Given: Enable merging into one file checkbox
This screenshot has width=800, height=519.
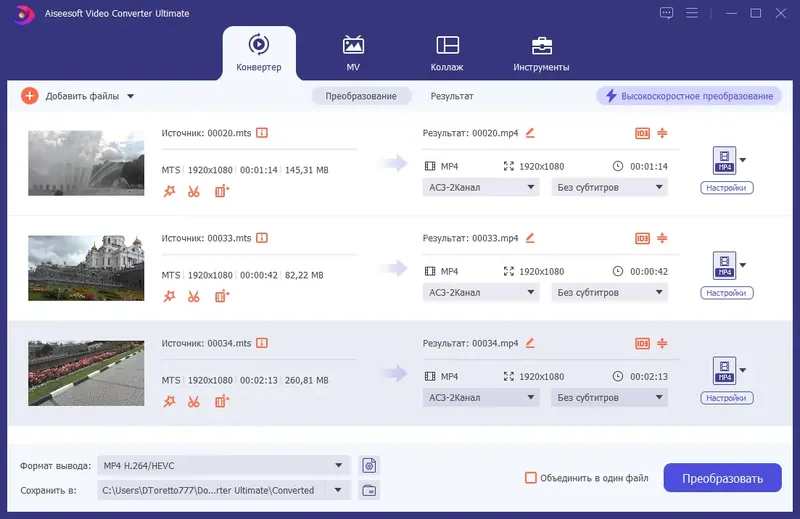Looking at the screenshot, I should tap(531, 478).
